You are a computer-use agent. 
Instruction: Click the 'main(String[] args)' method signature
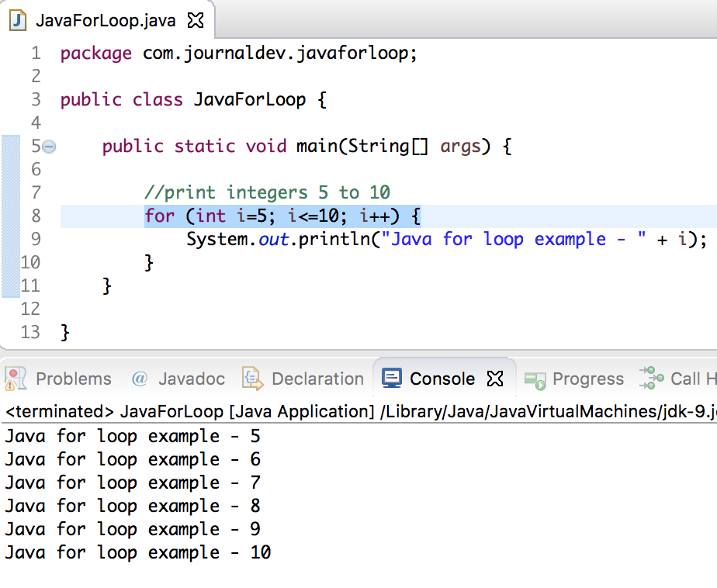pyautogui.click(x=393, y=147)
